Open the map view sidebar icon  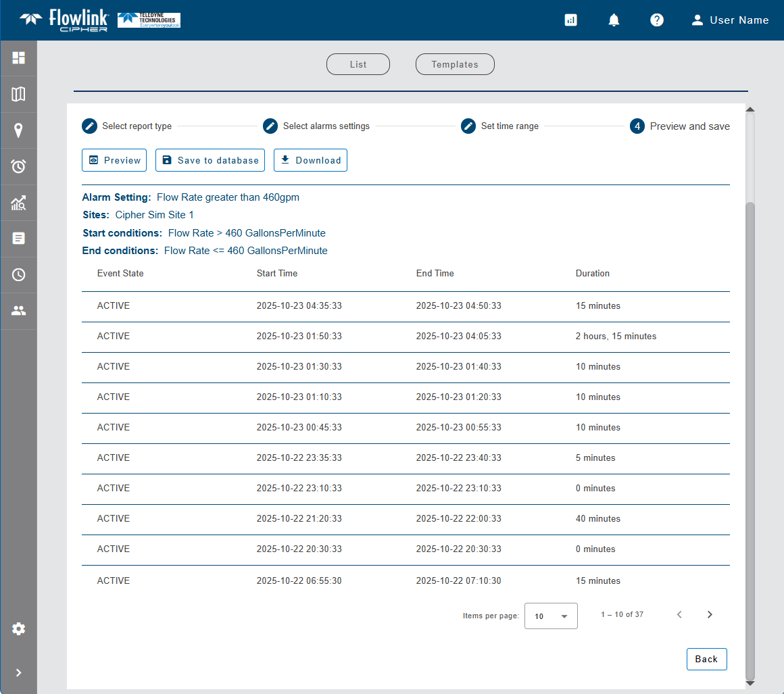click(18, 94)
